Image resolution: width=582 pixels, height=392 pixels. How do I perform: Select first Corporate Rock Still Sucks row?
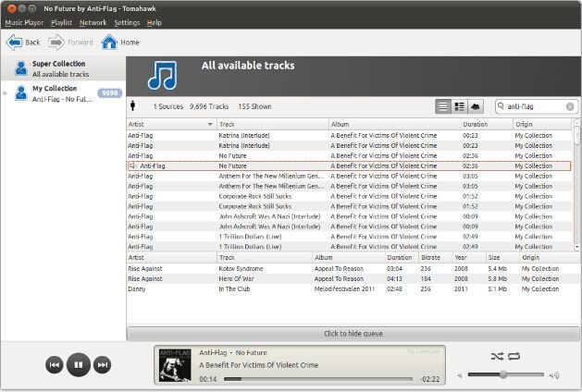tap(349, 196)
